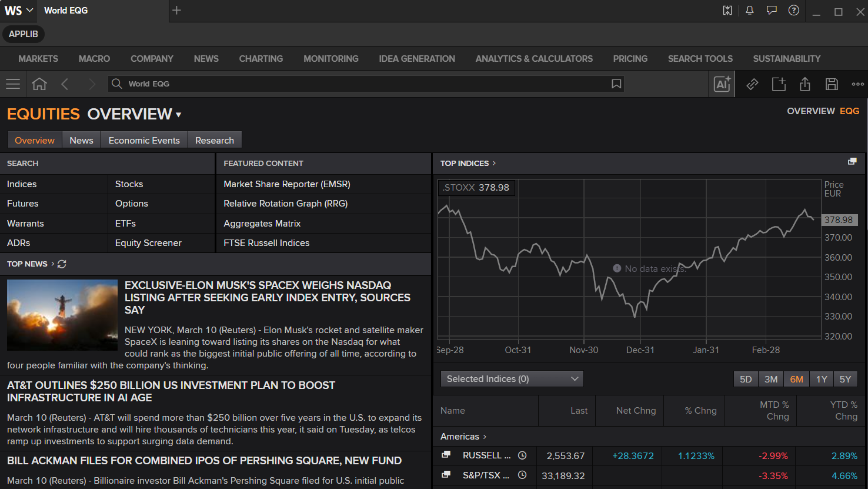Screen dimensions: 868x489
Task: Open the PRICING menu
Action: coord(630,59)
